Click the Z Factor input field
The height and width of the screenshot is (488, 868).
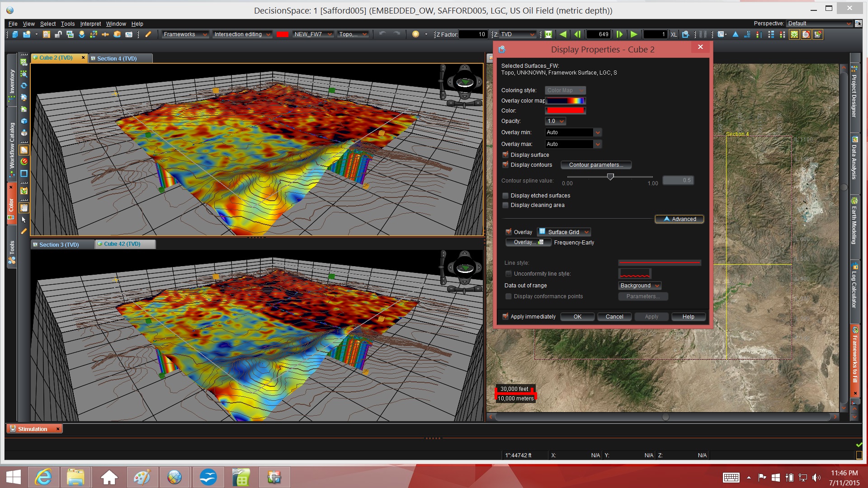473,34
